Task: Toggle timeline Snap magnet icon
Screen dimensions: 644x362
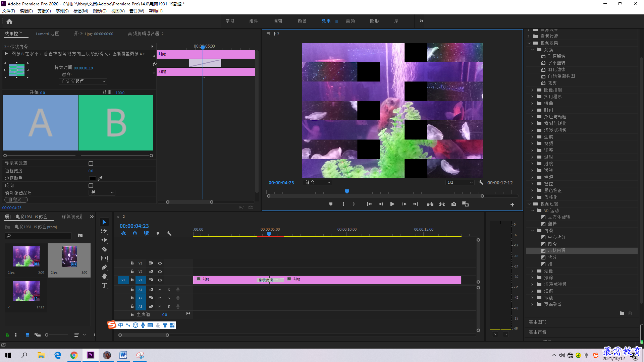Action: click(x=135, y=233)
